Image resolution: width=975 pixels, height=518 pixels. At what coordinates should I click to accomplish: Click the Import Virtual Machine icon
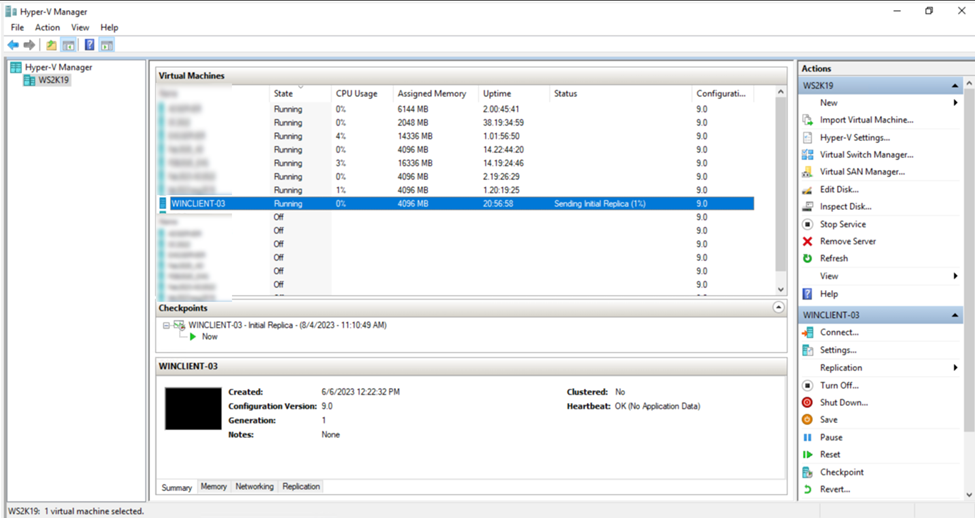click(807, 120)
